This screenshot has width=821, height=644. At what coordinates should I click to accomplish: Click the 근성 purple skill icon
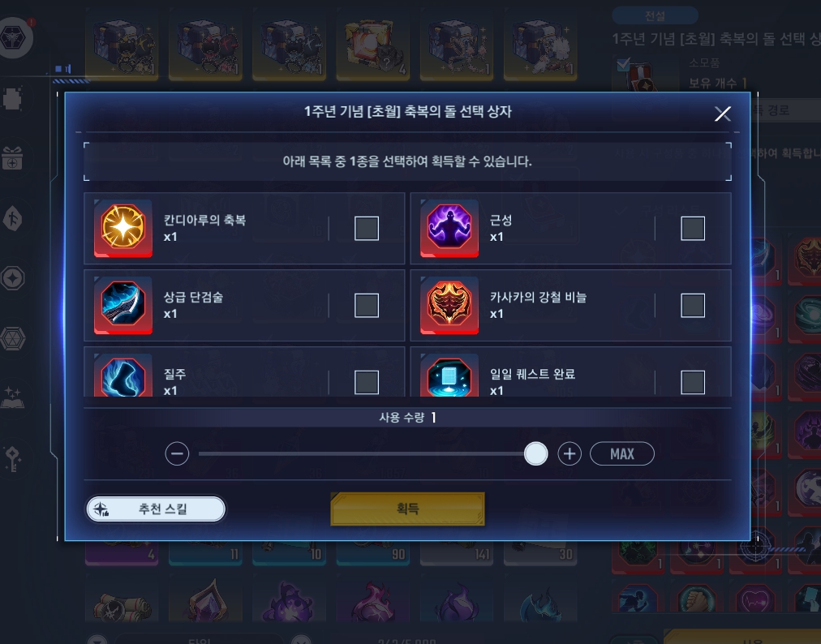tap(449, 228)
